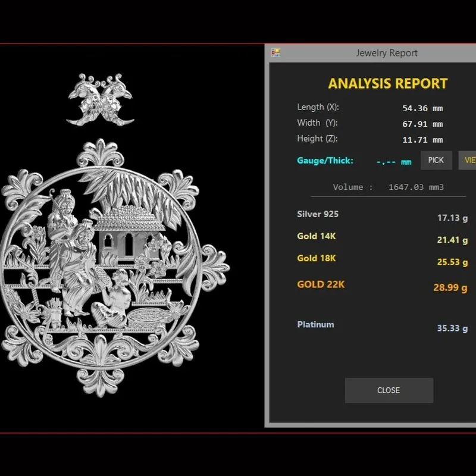Select the Width value 67.91 mm
The image size is (476, 476).
pos(422,124)
